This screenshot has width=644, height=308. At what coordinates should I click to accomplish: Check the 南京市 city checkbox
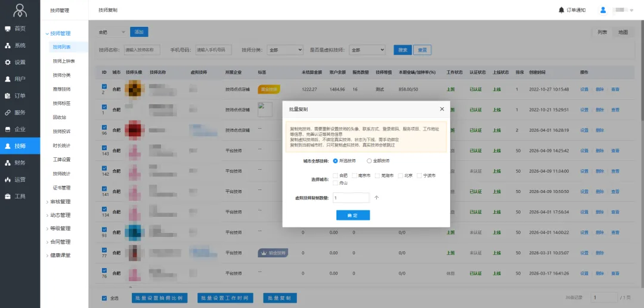(355, 176)
